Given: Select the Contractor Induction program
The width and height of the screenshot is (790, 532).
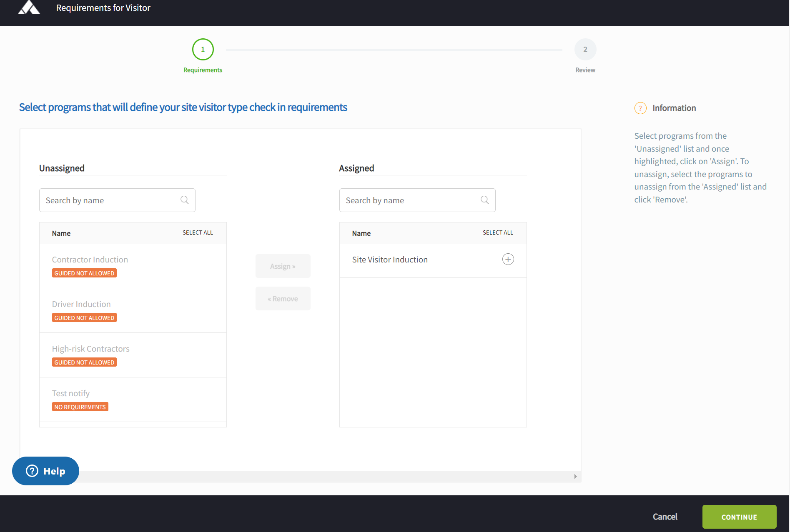Looking at the screenshot, I should click(x=90, y=260).
